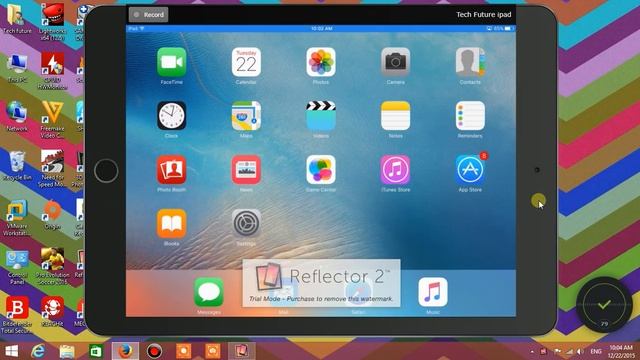
Task: Open the Recycle Bin desktop icon
Action: pyautogui.click(x=17, y=166)
